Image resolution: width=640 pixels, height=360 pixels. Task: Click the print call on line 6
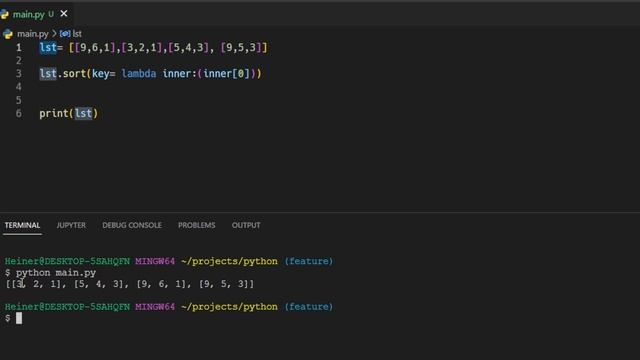click(x=54, y=113)
